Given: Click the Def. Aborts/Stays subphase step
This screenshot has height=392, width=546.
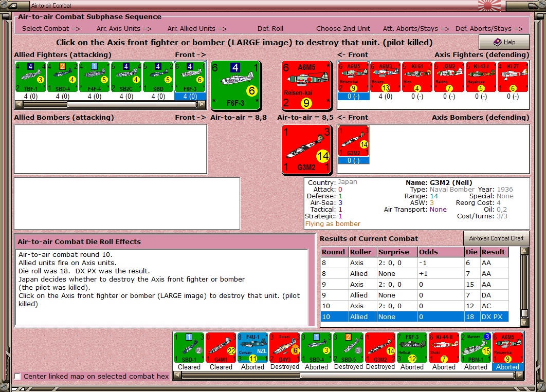Looking at the screenshot, I should [x=489, y=29].
